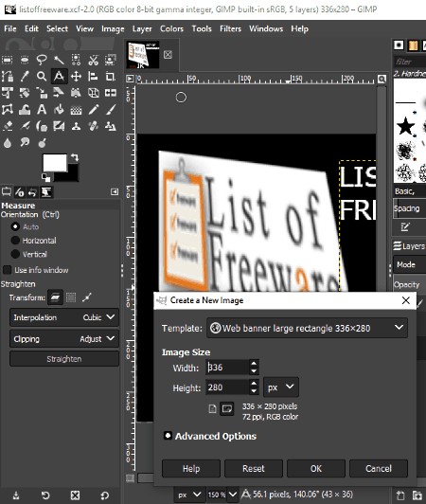The height and width of the screenshot is (504, 426).
Task: Set Straighten transform to path
Action: point(87,297)
